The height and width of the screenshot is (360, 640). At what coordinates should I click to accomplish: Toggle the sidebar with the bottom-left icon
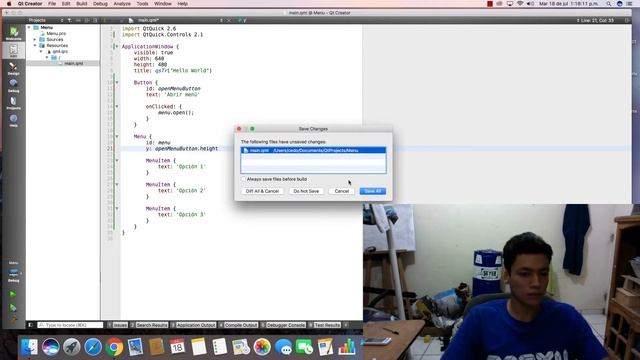(x=31, y=325)
